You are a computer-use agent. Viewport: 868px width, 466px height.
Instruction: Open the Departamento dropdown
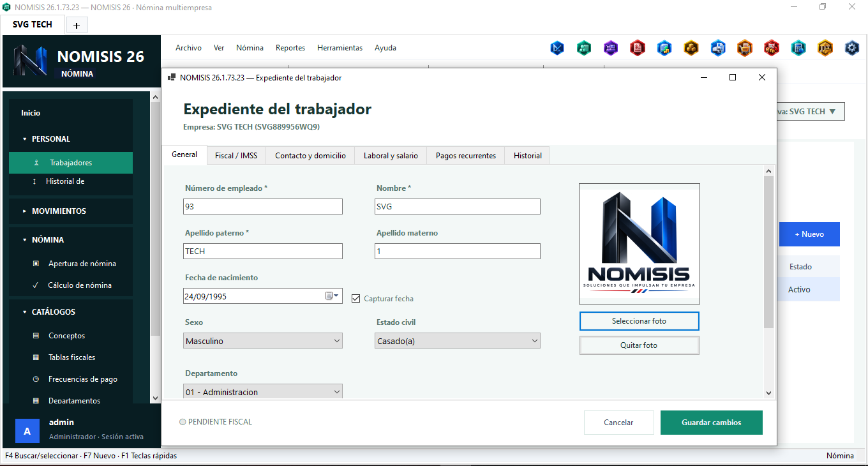click(263, 392)
